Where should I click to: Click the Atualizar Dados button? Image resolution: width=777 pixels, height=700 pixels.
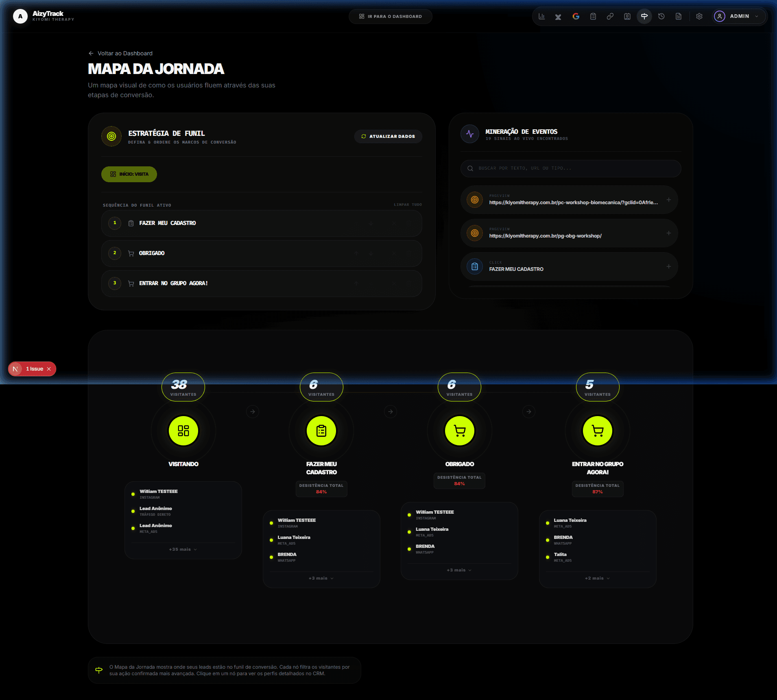(388, 136)
